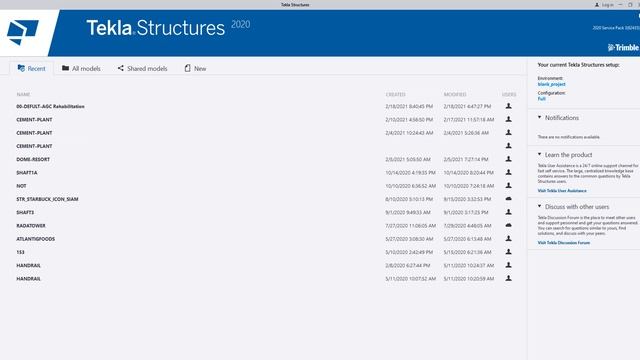Click single-user icon for 00-DEFULT-AGC Rehabilitation

(x=509, y=106)
